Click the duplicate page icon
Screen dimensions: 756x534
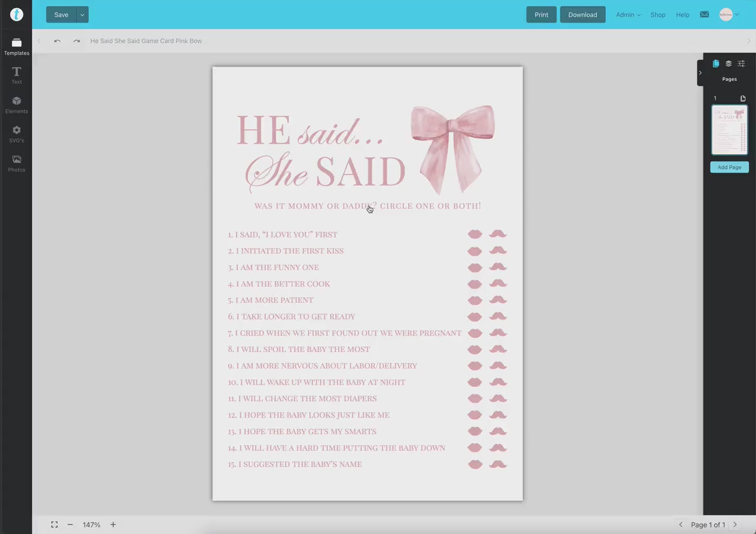pos(743,99)
